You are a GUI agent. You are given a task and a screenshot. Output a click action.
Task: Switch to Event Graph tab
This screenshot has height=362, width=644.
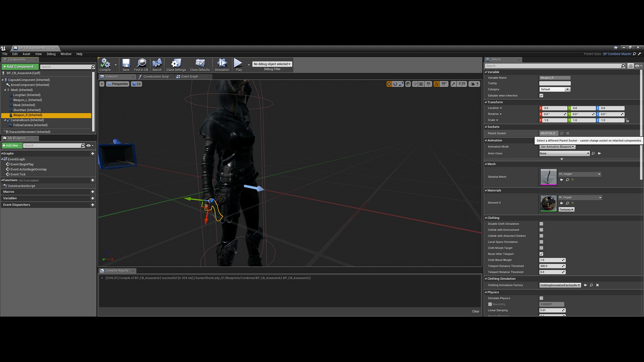(x=190, y=77)
